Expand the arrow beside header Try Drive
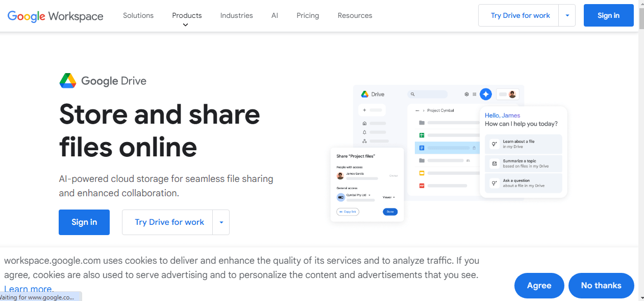644x301 pixels. 567,15
